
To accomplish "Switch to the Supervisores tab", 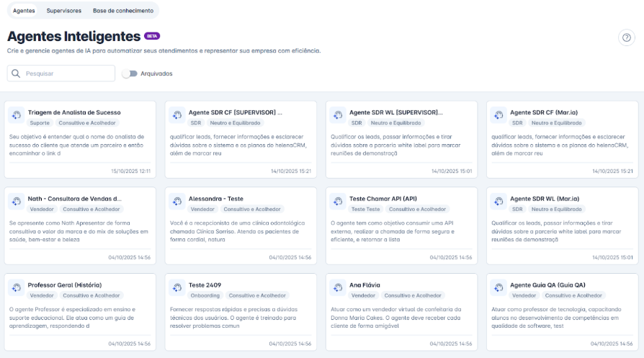I will tap(63, 11).
